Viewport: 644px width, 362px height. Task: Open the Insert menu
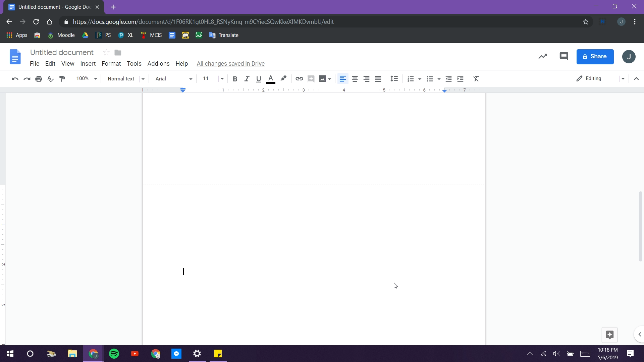click(x=88, y=64)
